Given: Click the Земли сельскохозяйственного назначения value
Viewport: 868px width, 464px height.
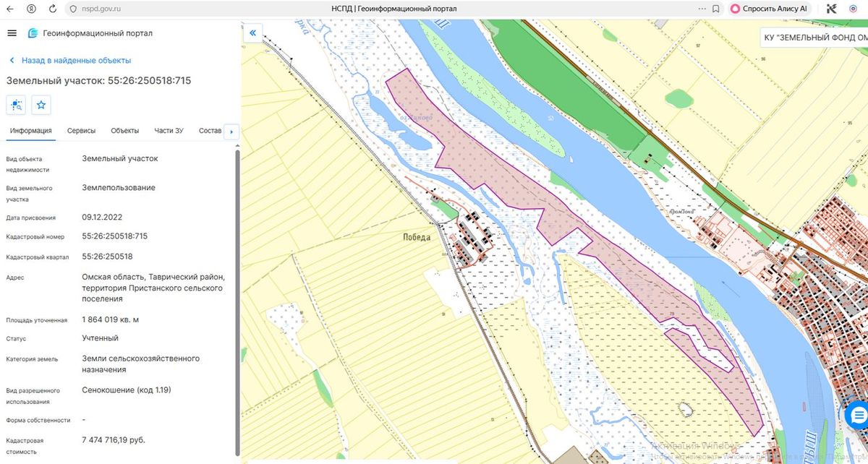Looking at the screenshot, I should 141,364.
